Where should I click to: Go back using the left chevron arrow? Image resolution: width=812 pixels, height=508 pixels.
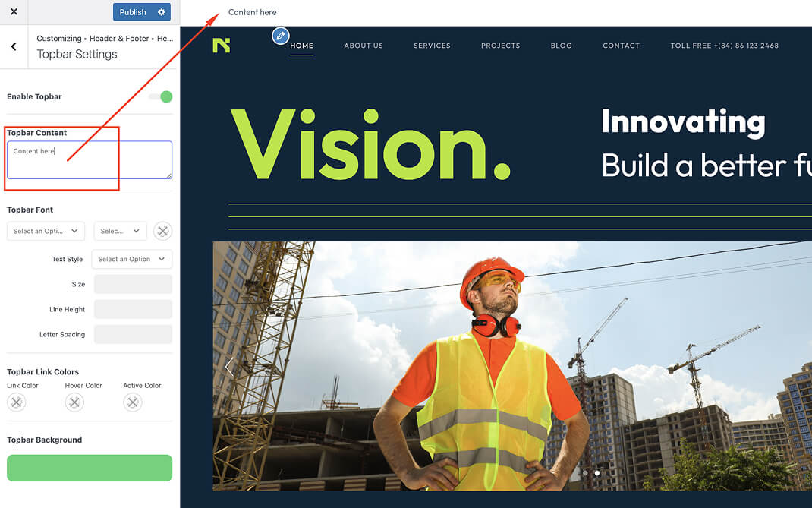(14, 47)
